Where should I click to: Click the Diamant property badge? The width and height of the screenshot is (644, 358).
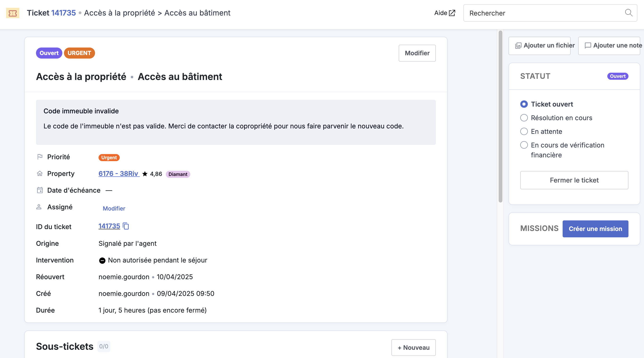[x=178, y=174]
